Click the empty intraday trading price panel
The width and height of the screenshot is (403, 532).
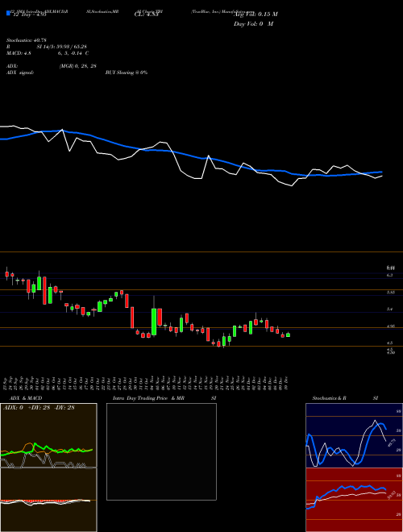click(x=161, y=451)
